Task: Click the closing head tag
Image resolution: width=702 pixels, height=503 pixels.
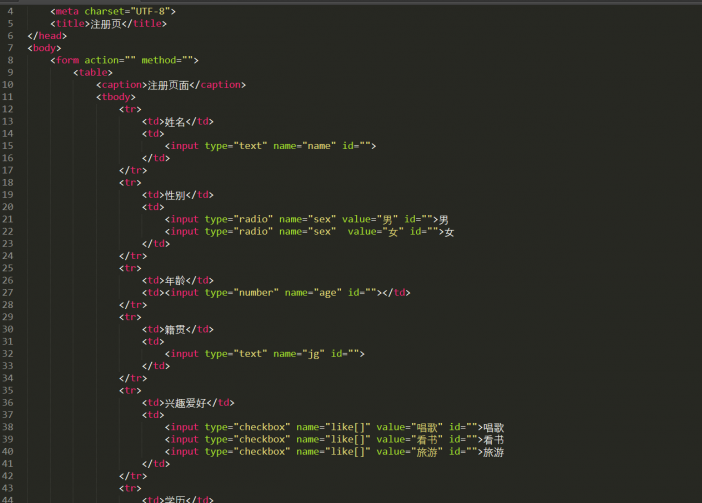Action: coord(47,36)
